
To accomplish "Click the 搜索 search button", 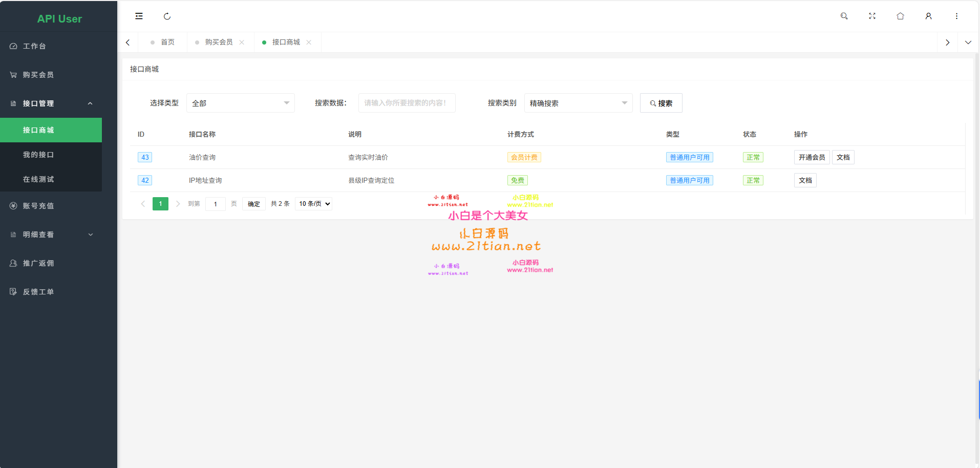I will [x=661, y=103].
